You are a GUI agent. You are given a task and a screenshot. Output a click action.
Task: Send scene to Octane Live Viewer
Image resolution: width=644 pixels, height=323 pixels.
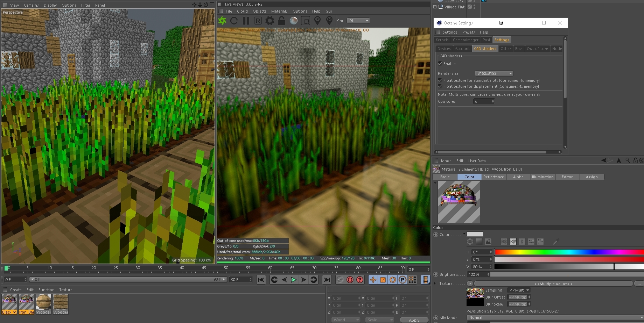(x=222, y=21)
